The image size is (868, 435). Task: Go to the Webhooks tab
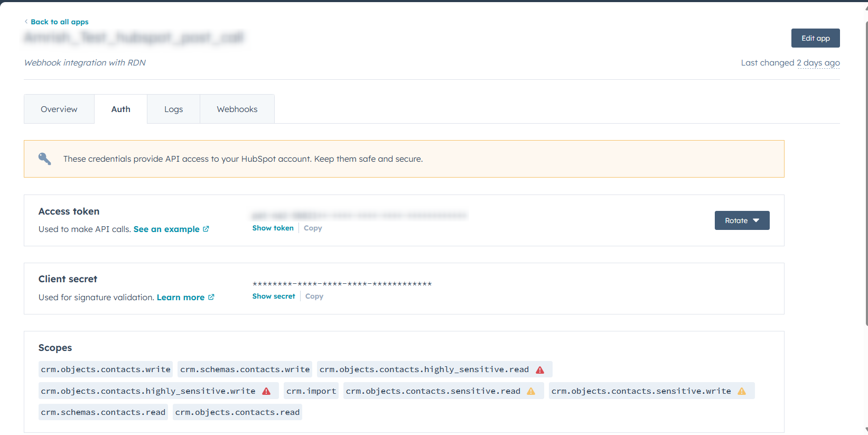(x=237, y=109)
